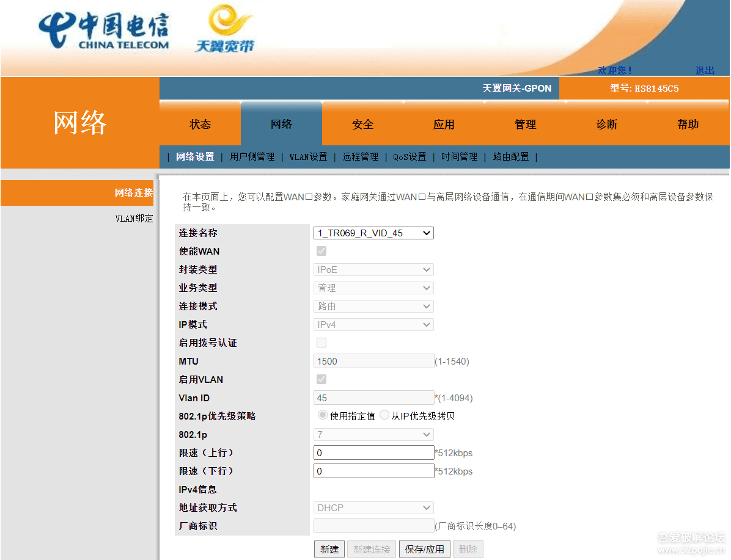
Task: Select VLAN绑定 in the sidebar
Action: (134, 219)
